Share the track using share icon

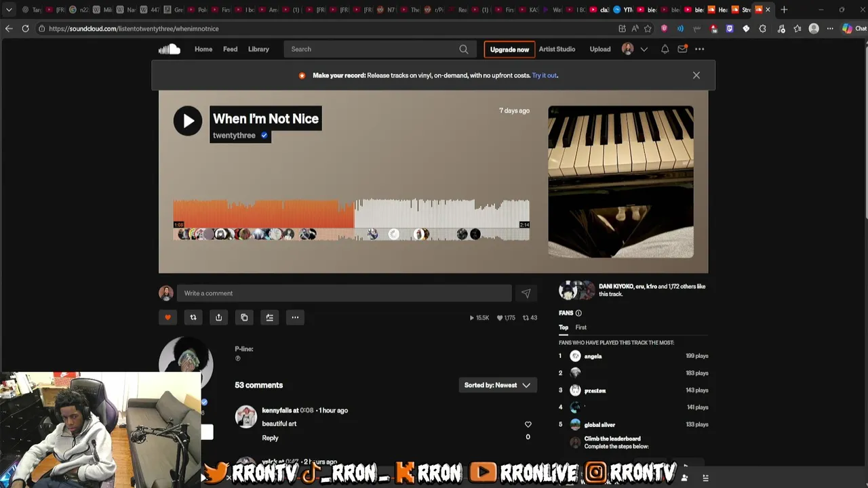coord(218,317)
